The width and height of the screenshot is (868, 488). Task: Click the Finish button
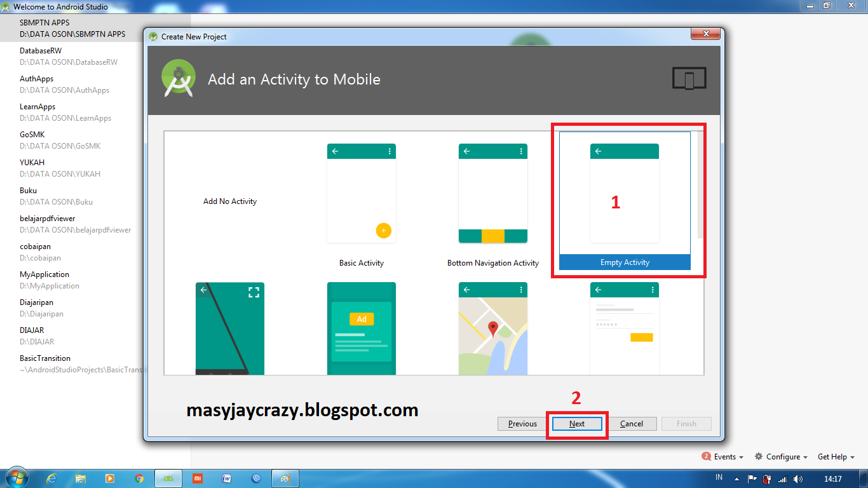(x=686, y=424)
